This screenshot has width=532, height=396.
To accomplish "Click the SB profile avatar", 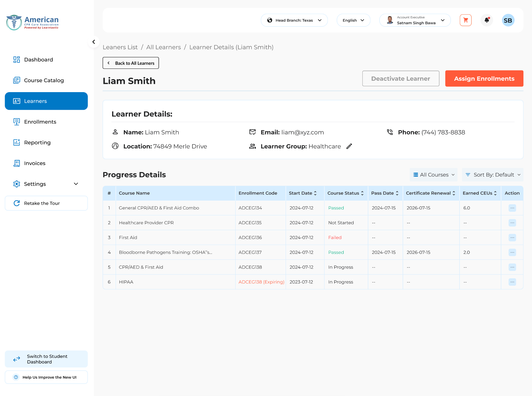I will [508, 20].
